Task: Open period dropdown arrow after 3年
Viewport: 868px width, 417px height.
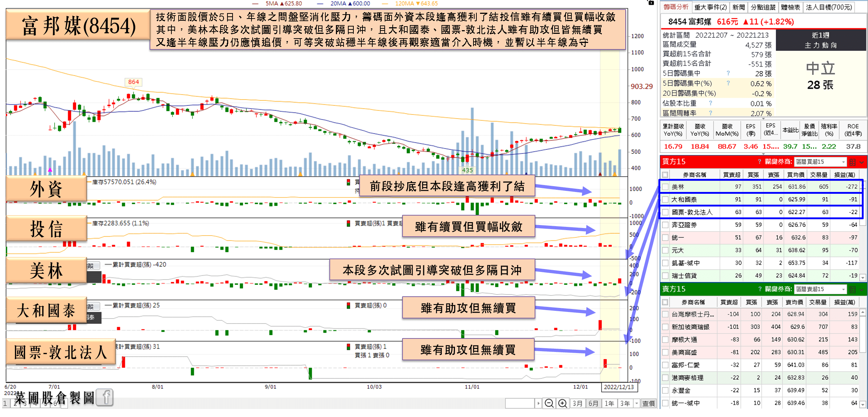Action: [x=636, y=403]
